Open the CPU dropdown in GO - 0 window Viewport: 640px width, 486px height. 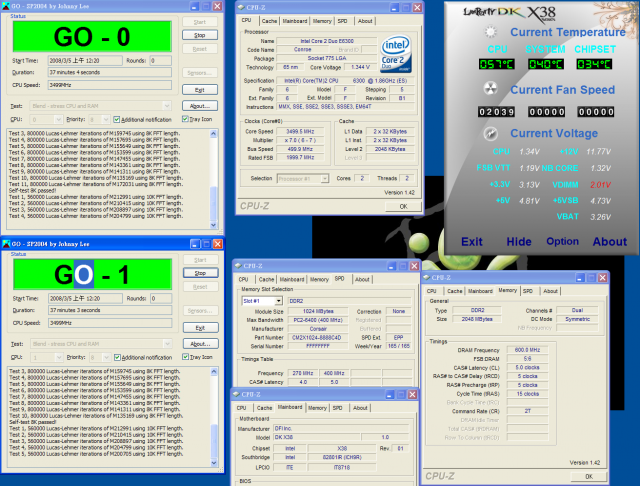coord(58,119)
